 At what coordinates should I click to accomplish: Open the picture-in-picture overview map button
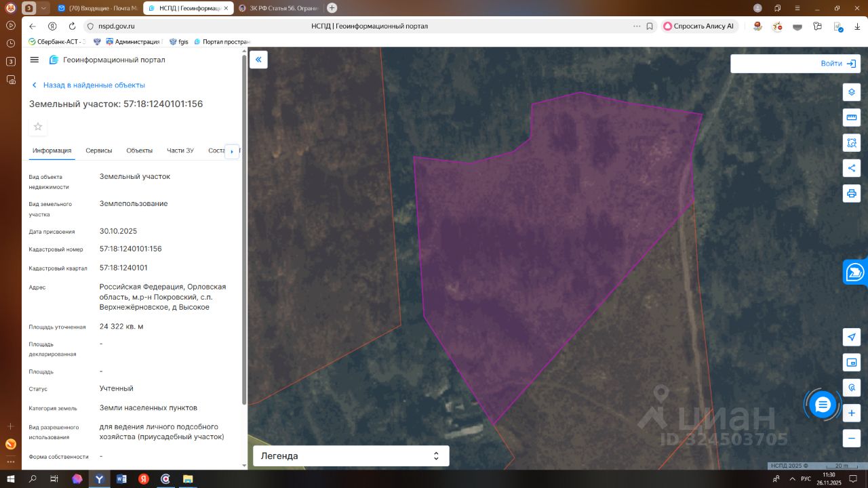pos(852,362)
